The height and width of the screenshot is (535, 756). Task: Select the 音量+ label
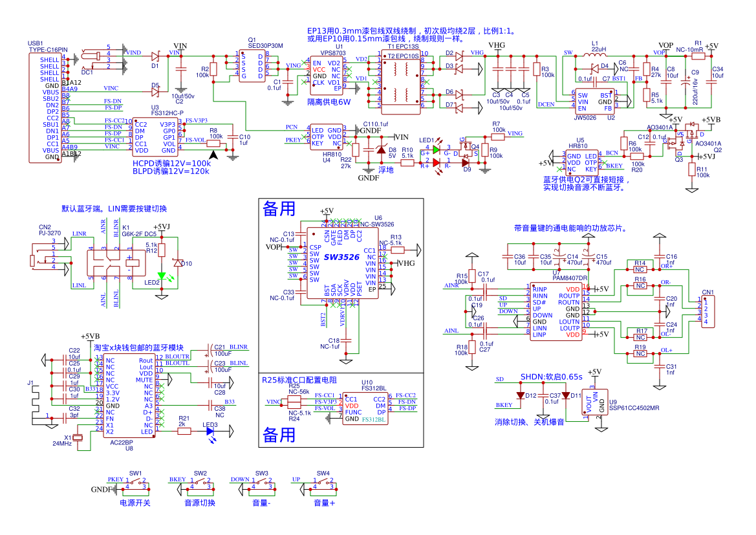[324, 503]
